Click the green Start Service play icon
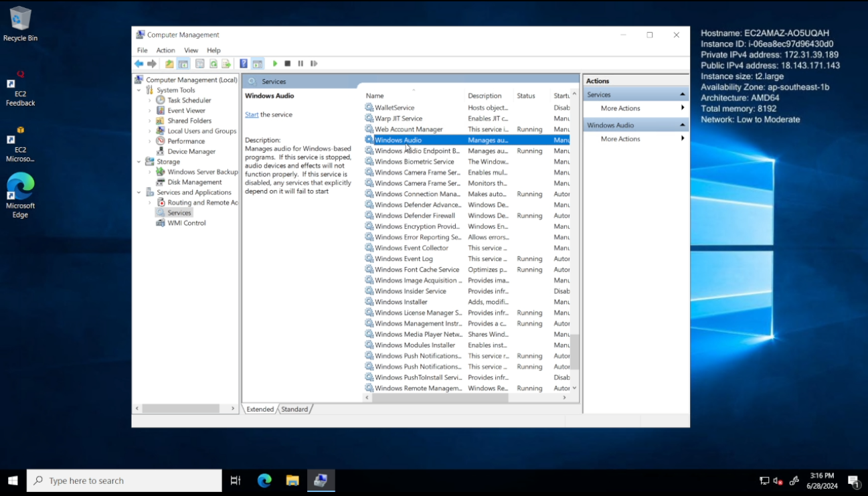This screenshot has height=496, width=868. click(x=274, y=64)
